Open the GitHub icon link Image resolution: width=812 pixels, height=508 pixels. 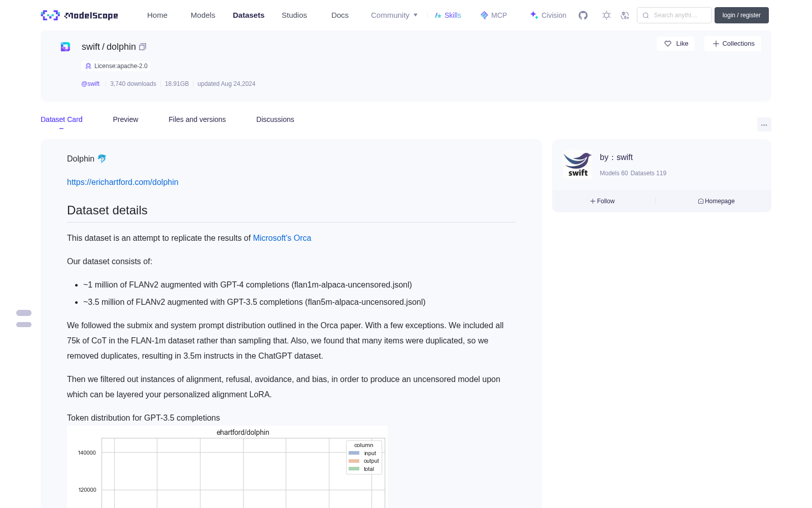pyautogui.click(x=583, y=15)
